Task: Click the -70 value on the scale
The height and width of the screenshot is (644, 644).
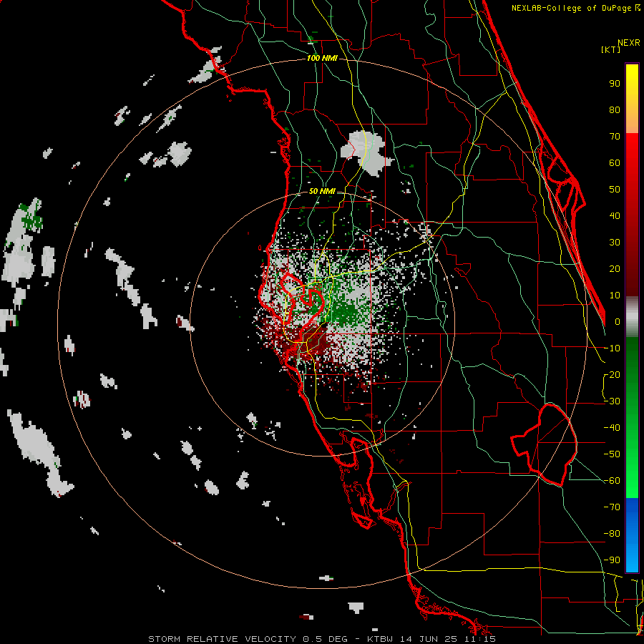Action: tap(612, 507)
